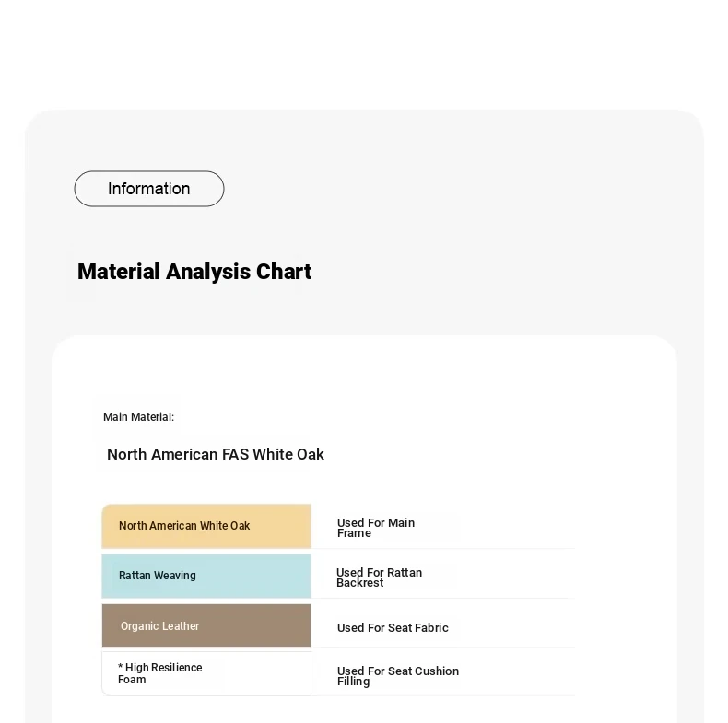The width and height of the screenshot is (728, 723).
Task: Click the Main Material label
Action: (138, 416)
